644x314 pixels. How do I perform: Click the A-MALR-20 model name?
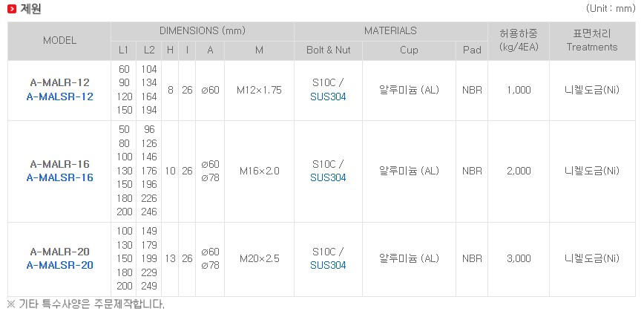pyautogui.click(x=60, y=252)
